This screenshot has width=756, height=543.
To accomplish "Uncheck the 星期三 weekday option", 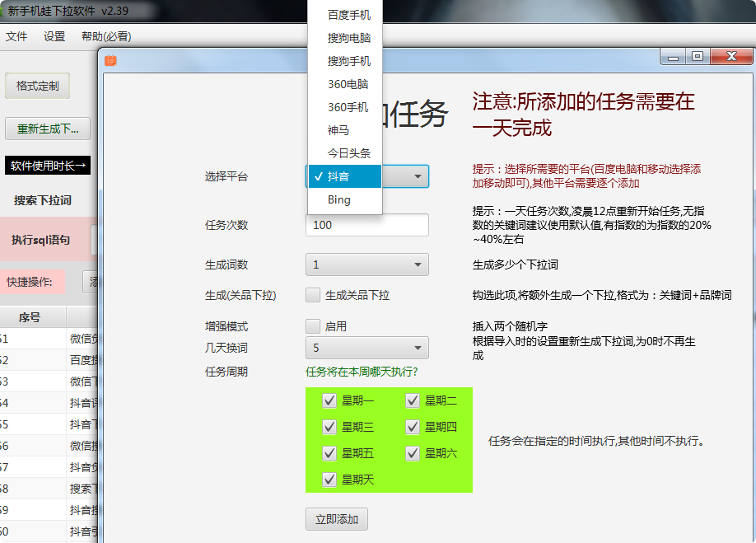I will click(330, 427).
